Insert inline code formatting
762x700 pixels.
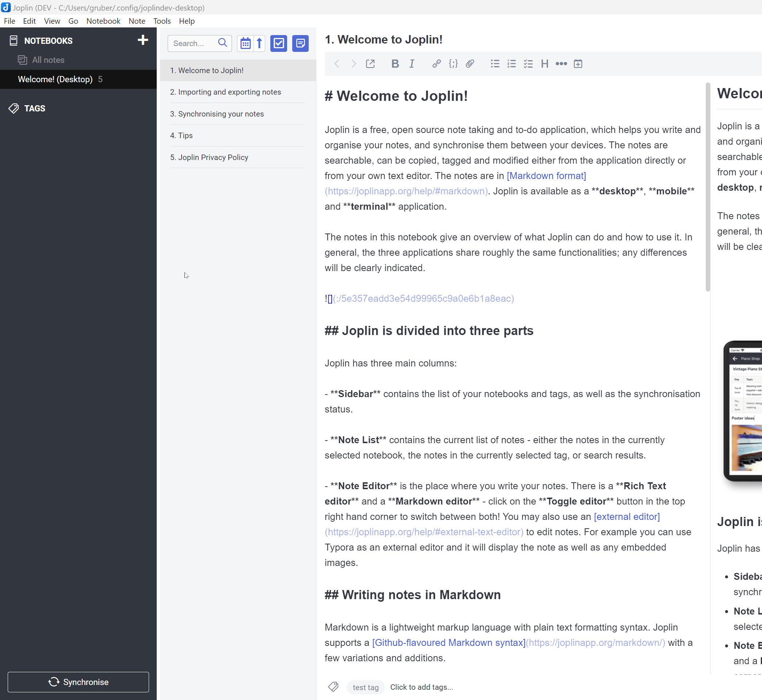click(x=453, y=64)
